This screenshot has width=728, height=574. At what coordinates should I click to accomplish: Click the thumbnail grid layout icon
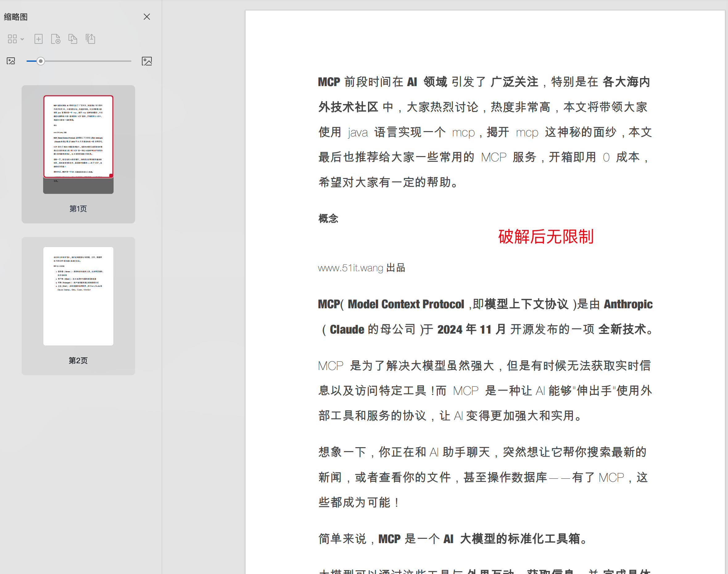pyautogui.click(x=12, y=39)
